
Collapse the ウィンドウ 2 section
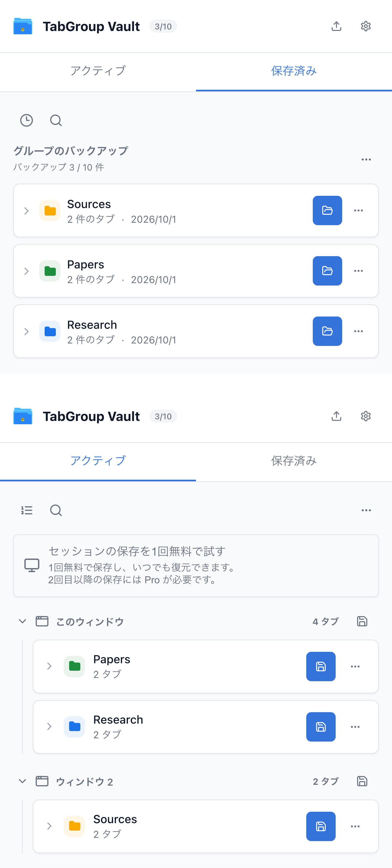click(23, 781)
